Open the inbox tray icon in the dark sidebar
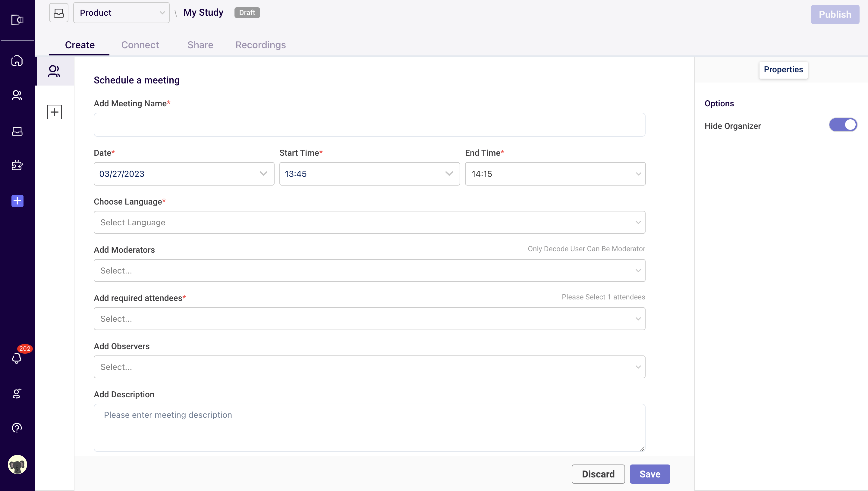Image resolution: width=868 pixels, height=491 pixels. 17,131
